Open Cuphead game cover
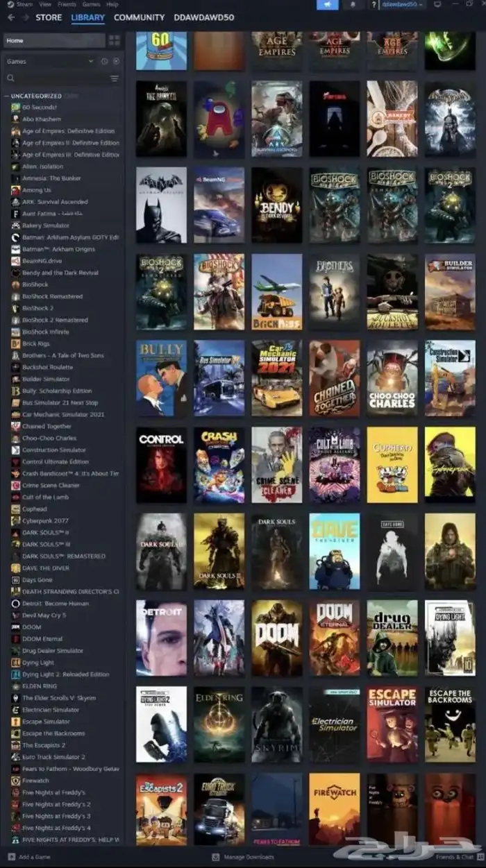 [x=392, y=465]
